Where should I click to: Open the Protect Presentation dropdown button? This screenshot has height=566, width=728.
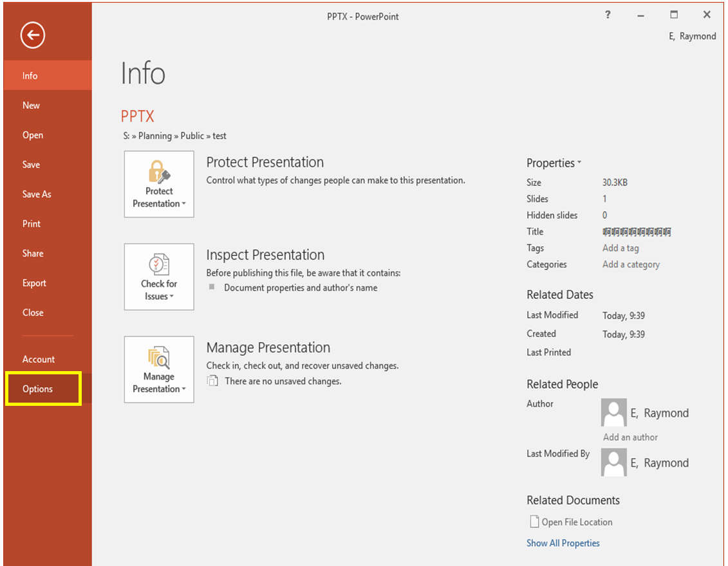pyautogui.click(x=159, y=184)
